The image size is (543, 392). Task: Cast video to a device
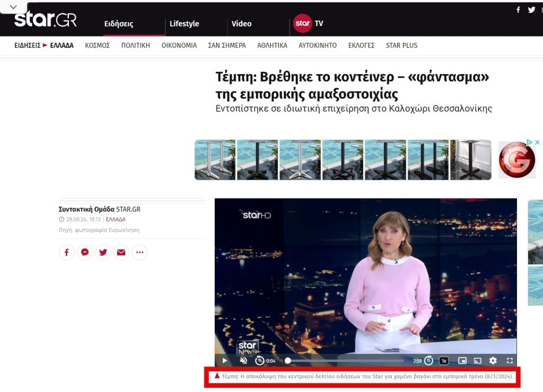478,361
